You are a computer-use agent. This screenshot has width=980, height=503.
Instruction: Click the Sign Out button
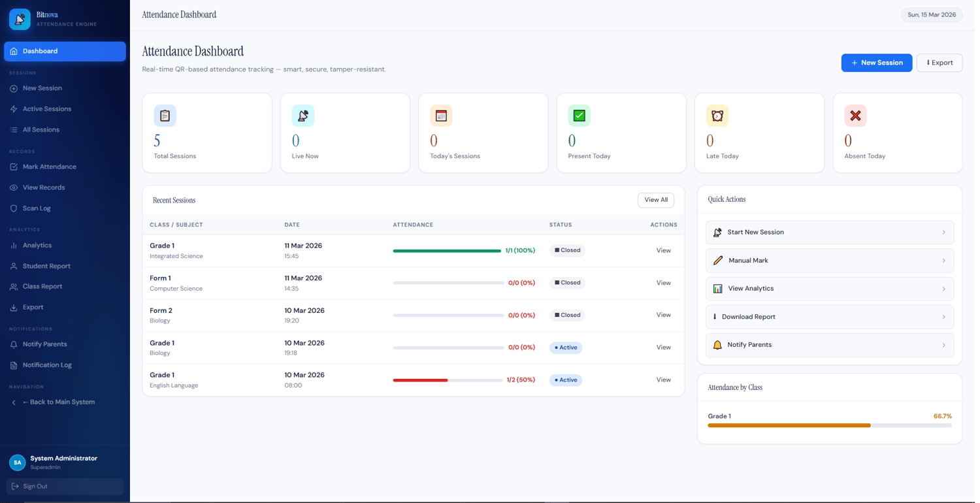65,487
